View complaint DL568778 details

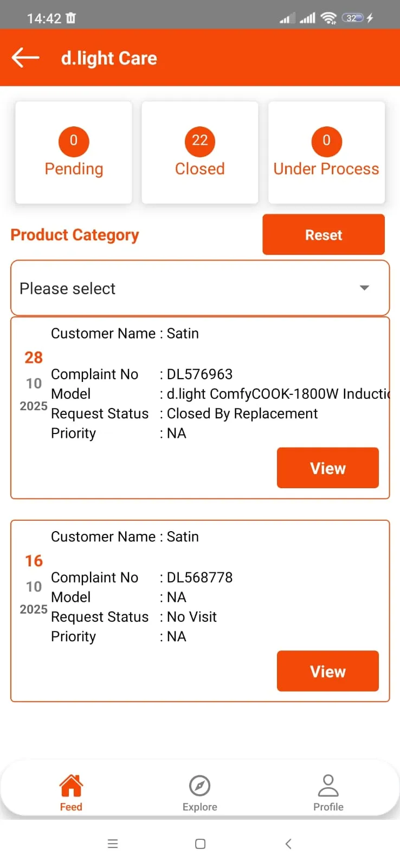click(328, 671)
